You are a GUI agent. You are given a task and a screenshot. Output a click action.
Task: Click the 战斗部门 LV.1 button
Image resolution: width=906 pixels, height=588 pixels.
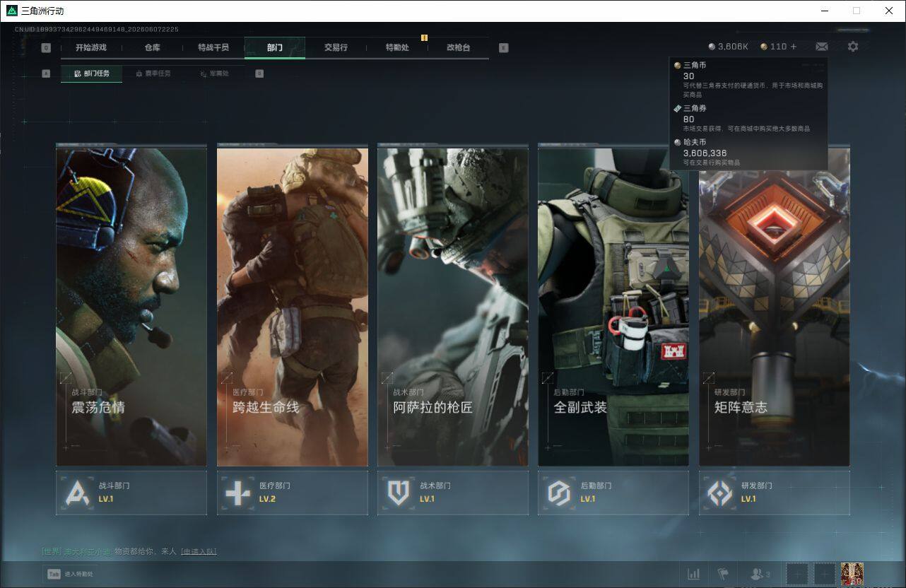[x=131, y=493]
